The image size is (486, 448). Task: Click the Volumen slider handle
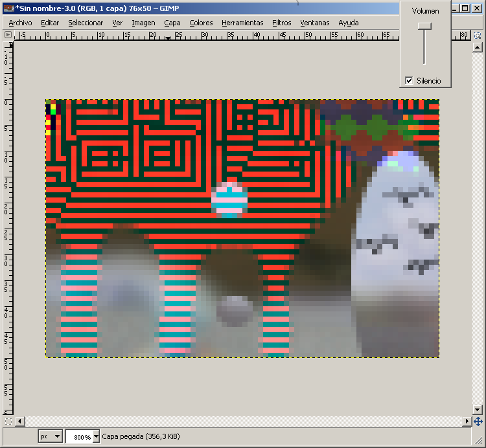click(x=424, y=26)
